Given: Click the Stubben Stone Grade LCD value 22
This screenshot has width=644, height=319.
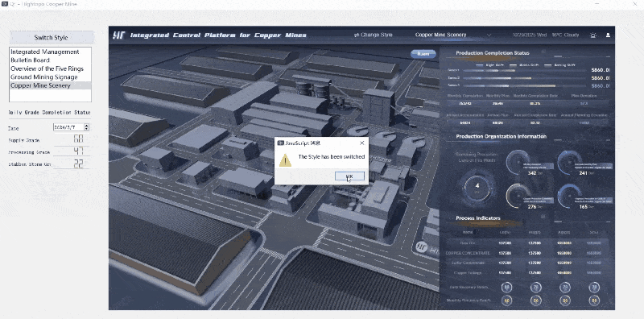Looking at the screenshot, I should tap(78, 164).
